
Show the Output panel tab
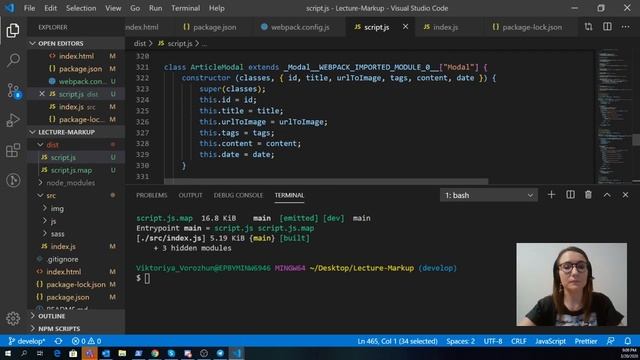click(190, 195)
